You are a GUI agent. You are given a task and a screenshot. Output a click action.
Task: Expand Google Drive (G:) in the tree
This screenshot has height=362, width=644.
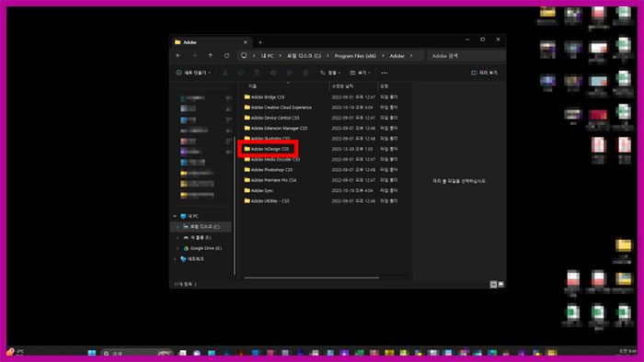178,248
